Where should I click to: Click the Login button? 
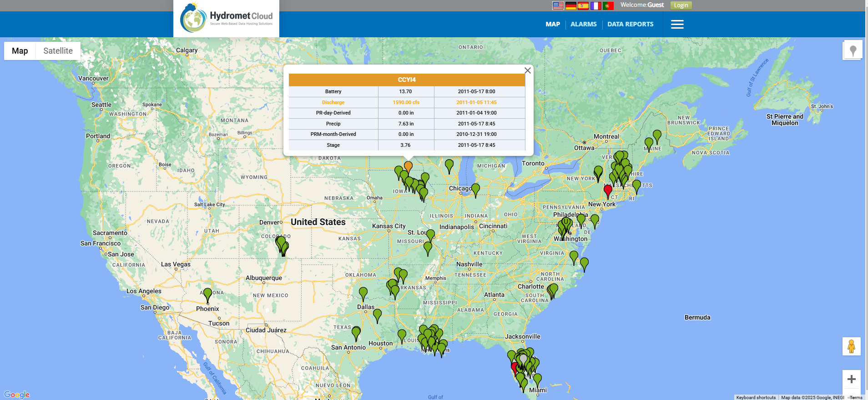click(681, 5)
